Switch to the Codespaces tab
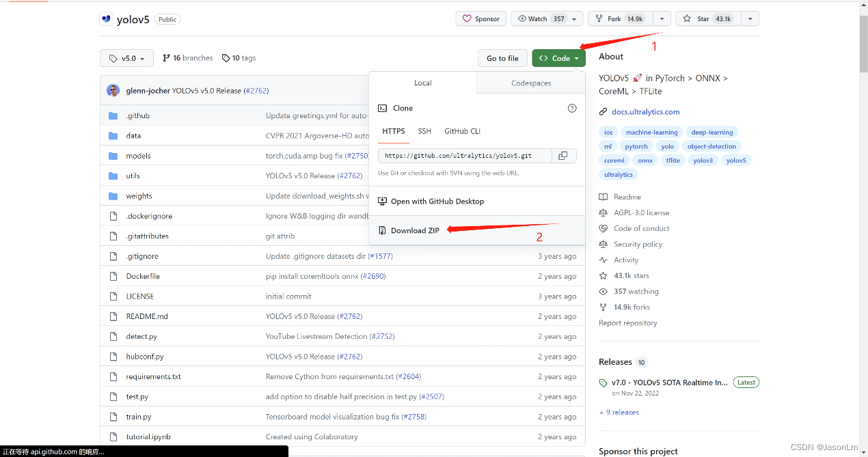This screenshot has width=868, height=457. pyautogui.click(x=531, y=83)
